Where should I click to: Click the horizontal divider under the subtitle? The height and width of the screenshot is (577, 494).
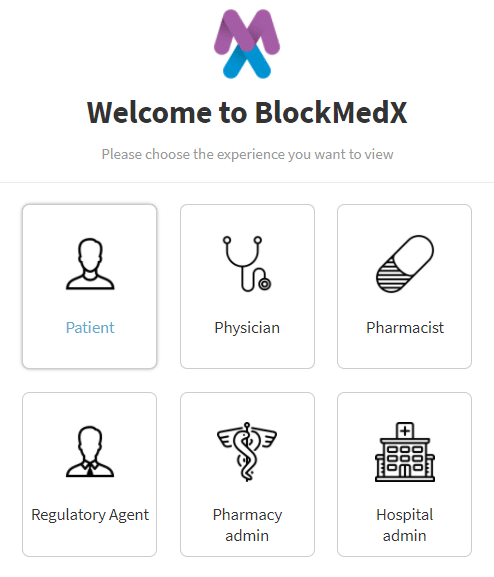(x=247, y=182)
